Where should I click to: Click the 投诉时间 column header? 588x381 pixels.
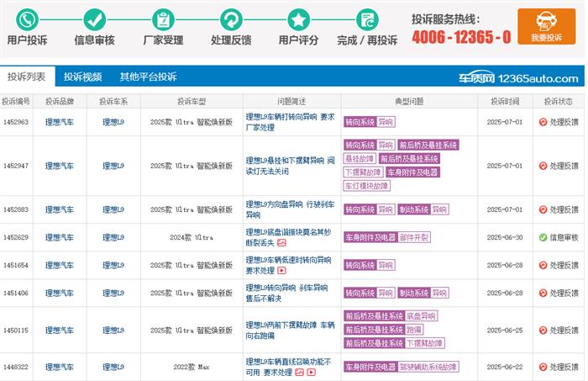[x=505, y=102]
